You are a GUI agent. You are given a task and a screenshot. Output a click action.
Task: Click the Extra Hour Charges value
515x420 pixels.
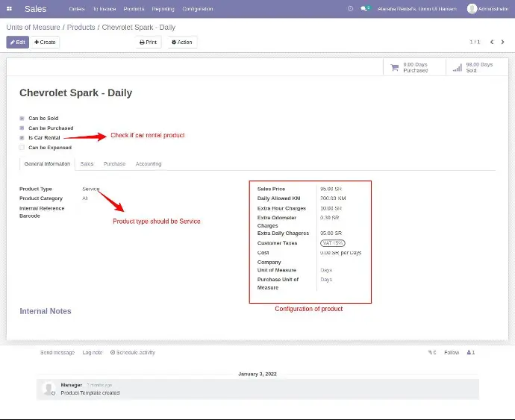coord(331,208)
